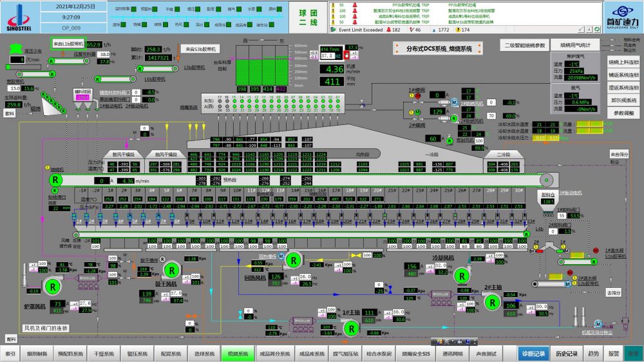The height and width of the screenshot is (362, 644).
Task: Click -1 stepper for 回热风机 frequency
Action: tap(294, 283)
